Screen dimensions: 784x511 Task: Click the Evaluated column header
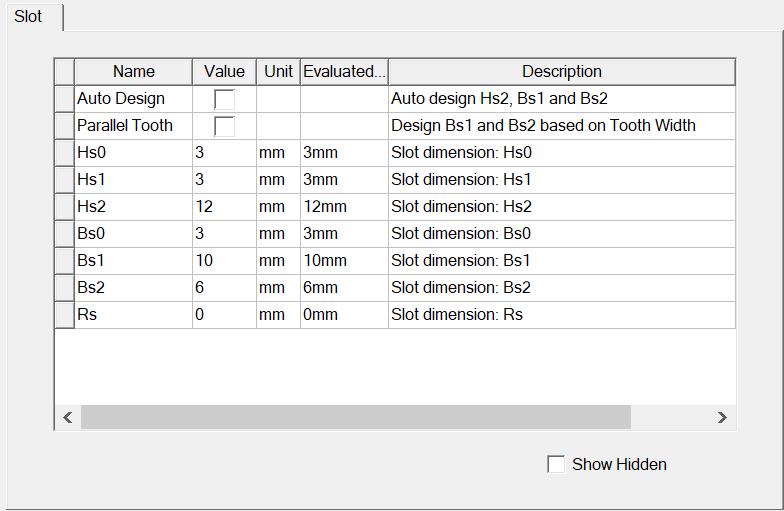pos(344,72)
